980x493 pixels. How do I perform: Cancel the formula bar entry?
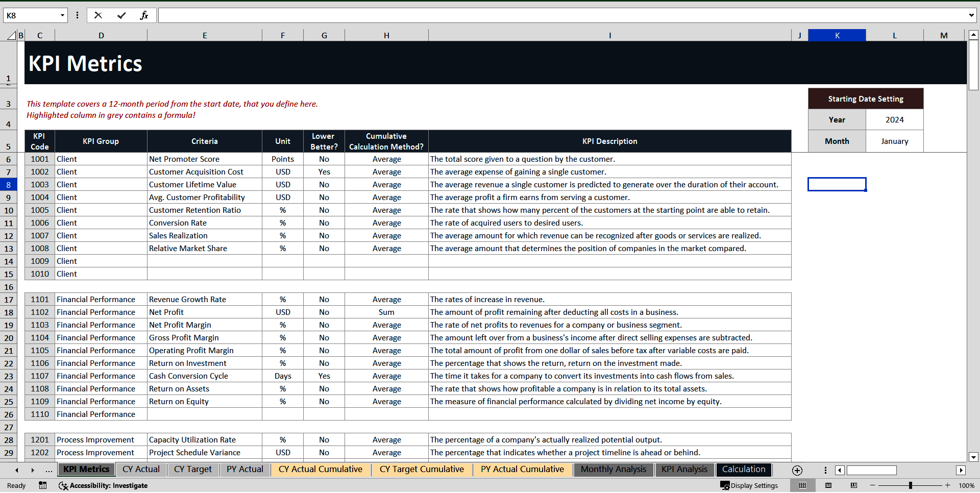pos(98,15)
